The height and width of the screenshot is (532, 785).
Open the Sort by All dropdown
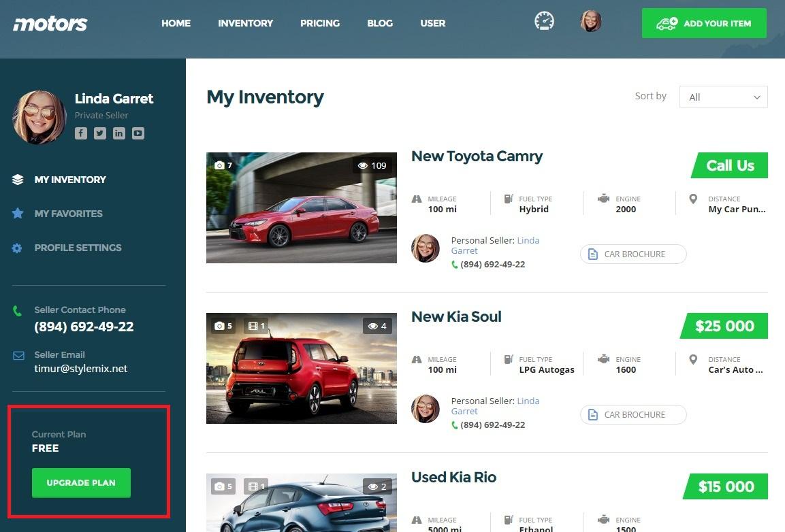tap(724, 97)
